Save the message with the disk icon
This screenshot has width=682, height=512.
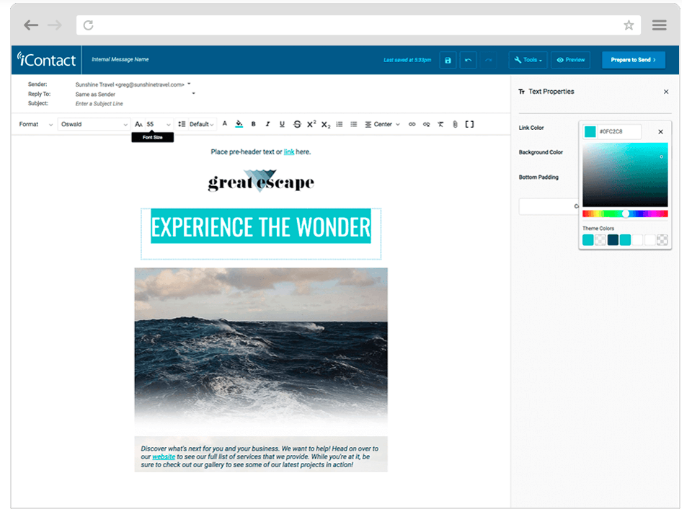click(448, 60)
